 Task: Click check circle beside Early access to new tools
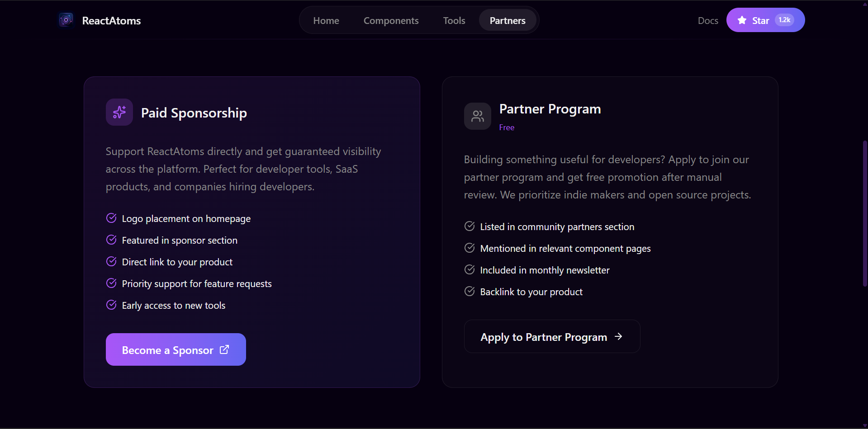111,305
